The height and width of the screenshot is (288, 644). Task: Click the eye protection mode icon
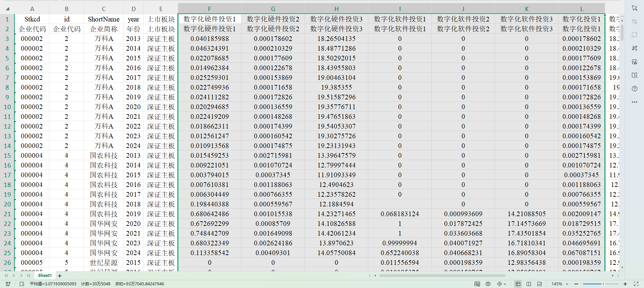[488, 284]
